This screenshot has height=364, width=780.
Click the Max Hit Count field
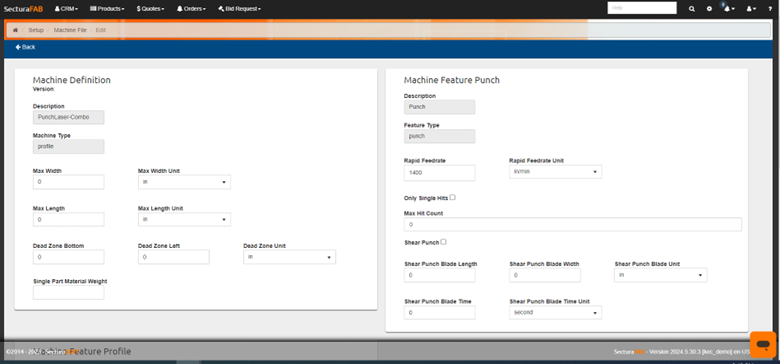pos(573,224)
